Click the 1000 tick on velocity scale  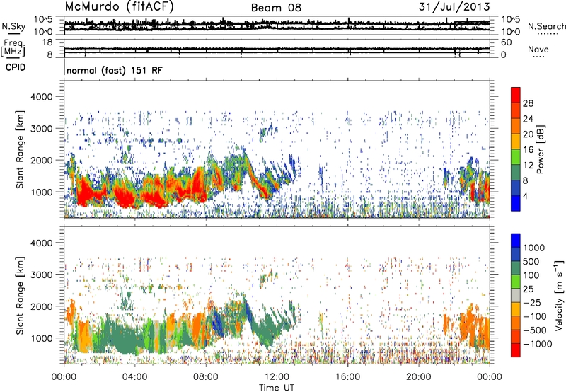coord(533,248)
